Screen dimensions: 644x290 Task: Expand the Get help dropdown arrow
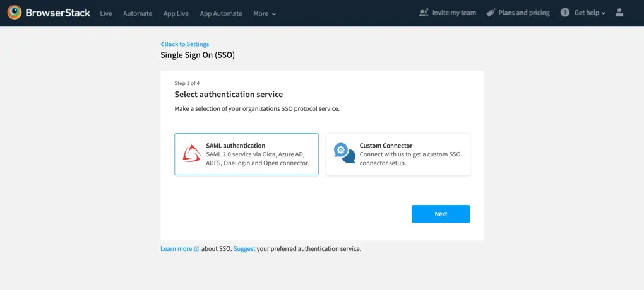point(604,13)
